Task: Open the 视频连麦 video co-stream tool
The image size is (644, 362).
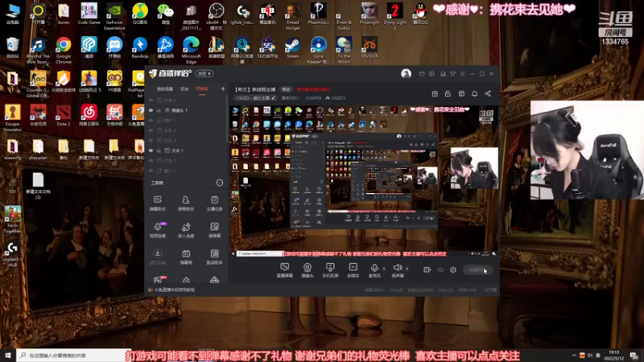Action: 157,230
